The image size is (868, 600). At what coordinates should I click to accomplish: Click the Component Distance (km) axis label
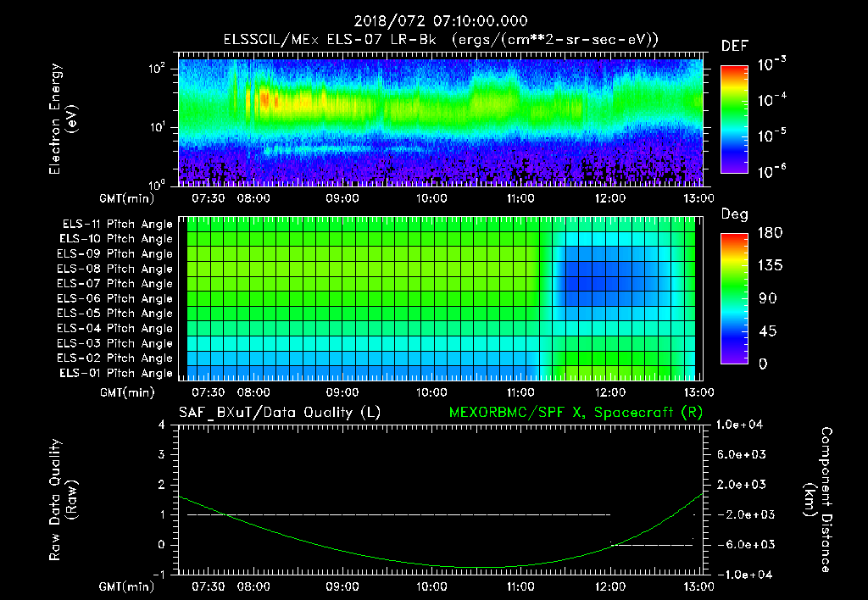(x=818, y=499)
